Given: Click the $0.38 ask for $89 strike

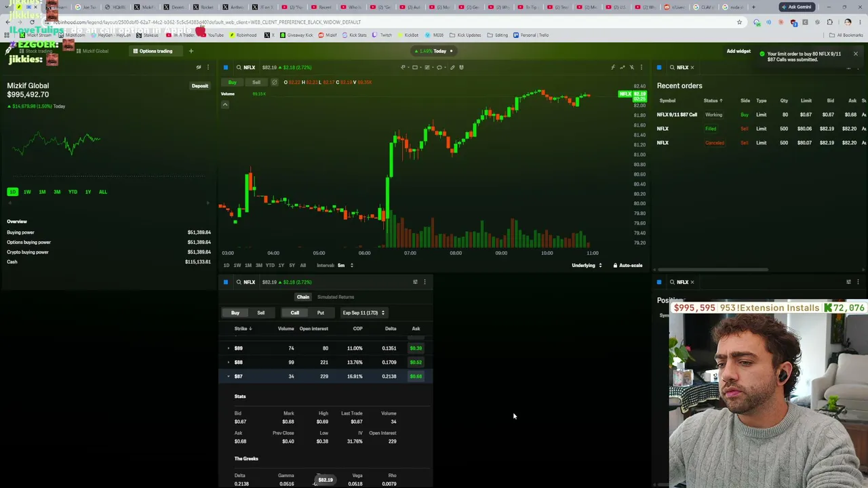Looking at the screenshot, I should pyautogui.click(x=416, y=348).
